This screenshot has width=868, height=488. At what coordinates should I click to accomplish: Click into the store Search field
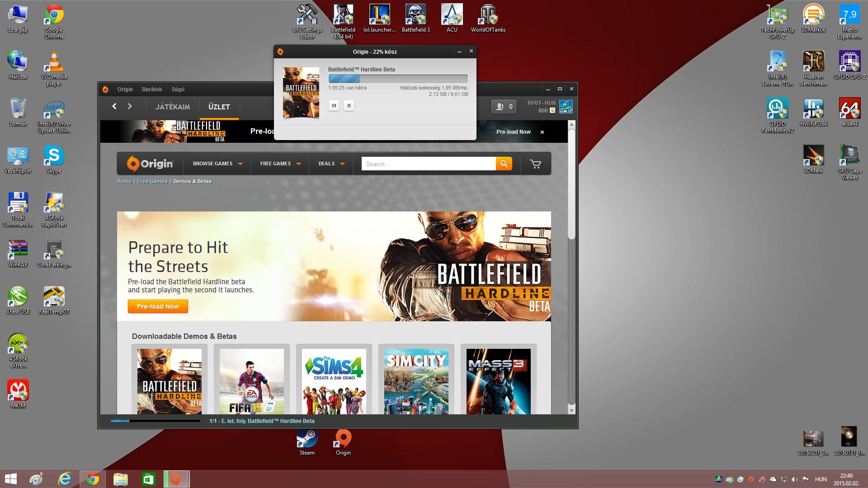coord(429,164)
